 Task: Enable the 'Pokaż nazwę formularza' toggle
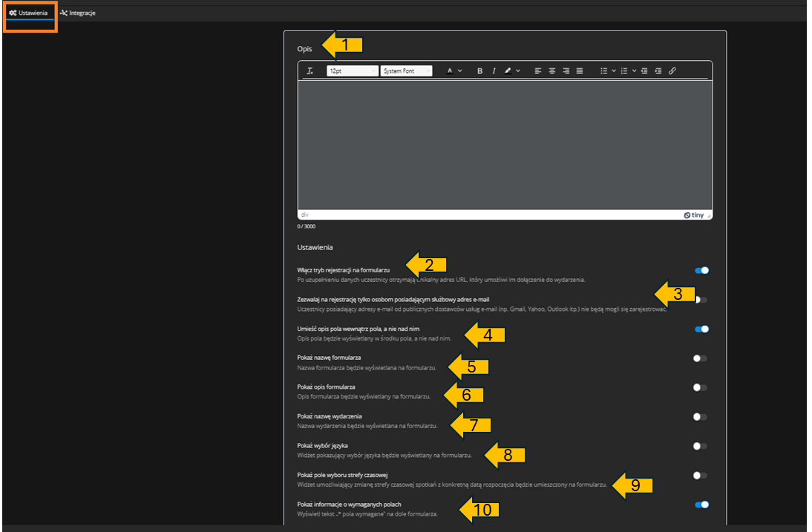[700, 358]
